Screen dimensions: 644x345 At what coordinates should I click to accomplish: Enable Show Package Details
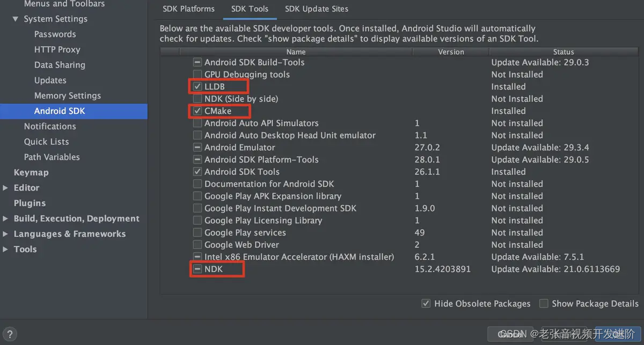tap(543, 303)
